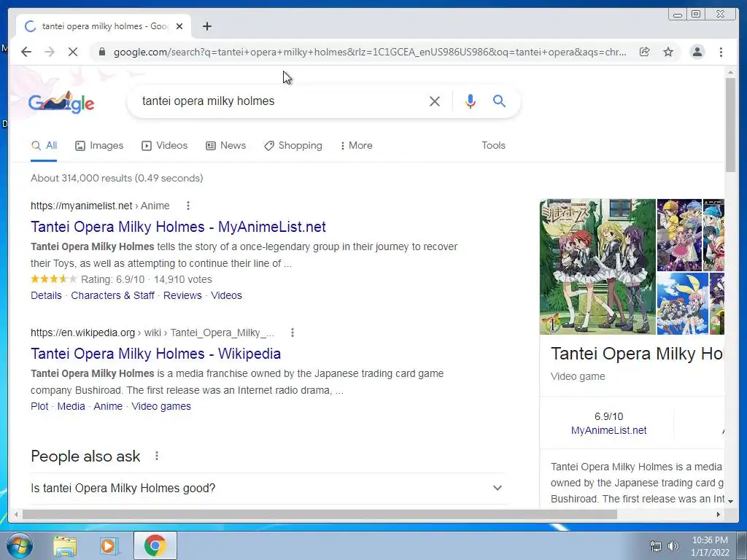Click the share this page icon
747x560 pixels.
pos(644,52)
